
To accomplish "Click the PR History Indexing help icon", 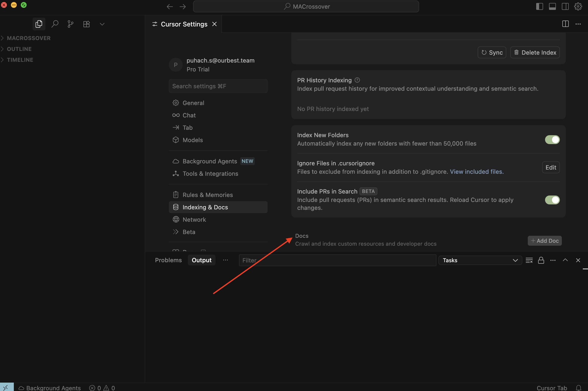I will tap(357, 80).
